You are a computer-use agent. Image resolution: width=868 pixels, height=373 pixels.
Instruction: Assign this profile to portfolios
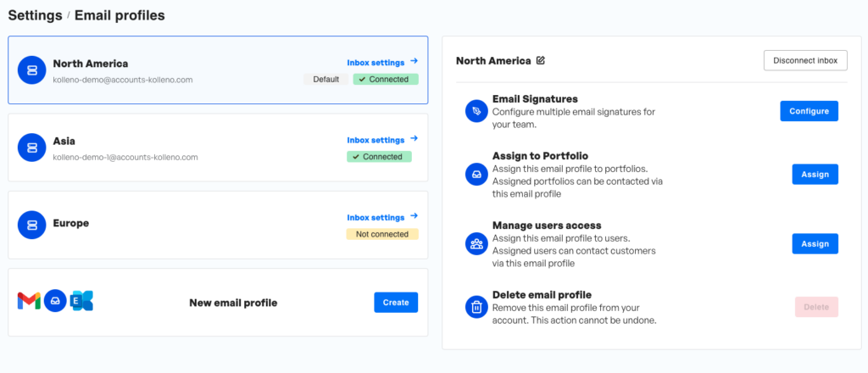pyautogui.click(x=815, y=175)
